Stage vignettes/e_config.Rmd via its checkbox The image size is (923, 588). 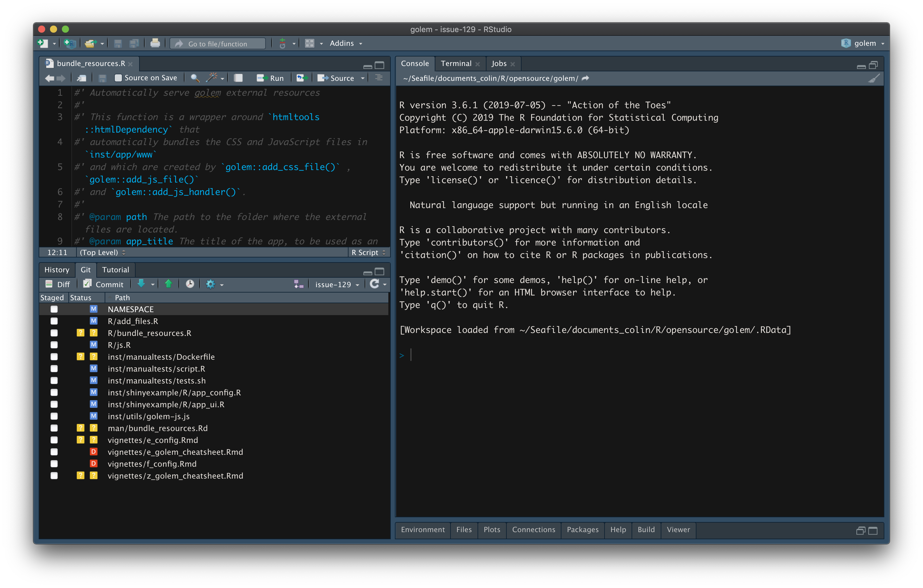coord(54,440)
